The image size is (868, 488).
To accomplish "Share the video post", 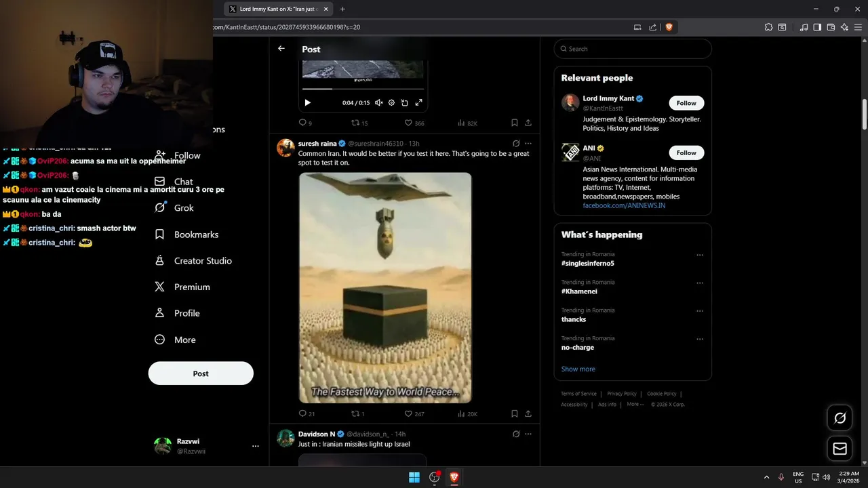I will tap(528, 123).
